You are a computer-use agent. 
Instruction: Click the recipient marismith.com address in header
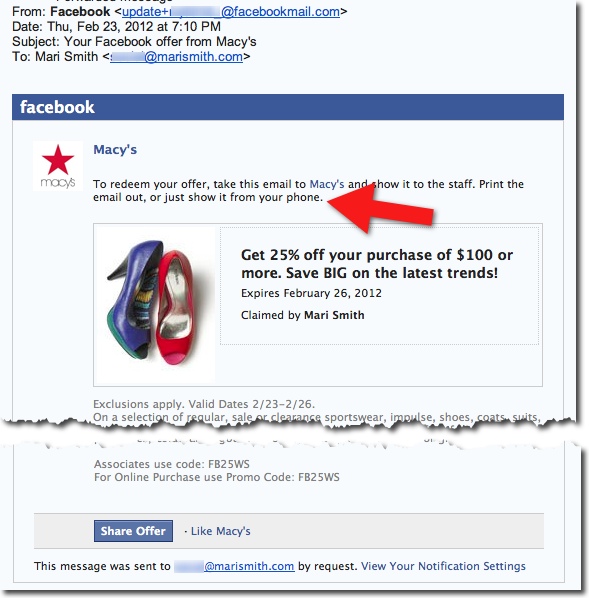coord(176,56)
